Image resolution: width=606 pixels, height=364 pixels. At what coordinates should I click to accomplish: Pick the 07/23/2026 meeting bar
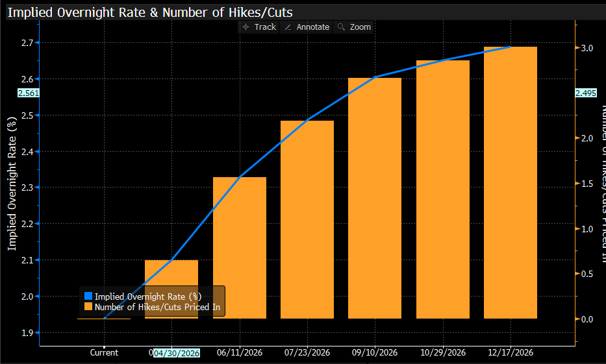pyautogui.click(x=307, y=219)
